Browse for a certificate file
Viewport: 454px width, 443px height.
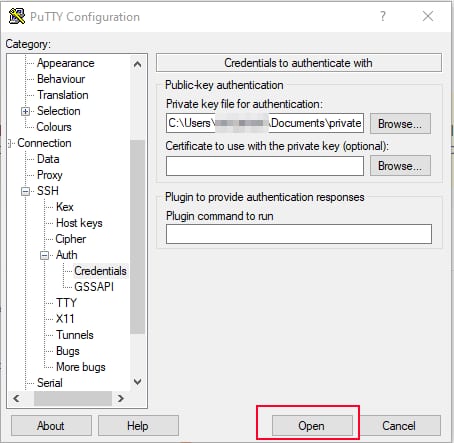pyautogui.click(x=400, y=166)
